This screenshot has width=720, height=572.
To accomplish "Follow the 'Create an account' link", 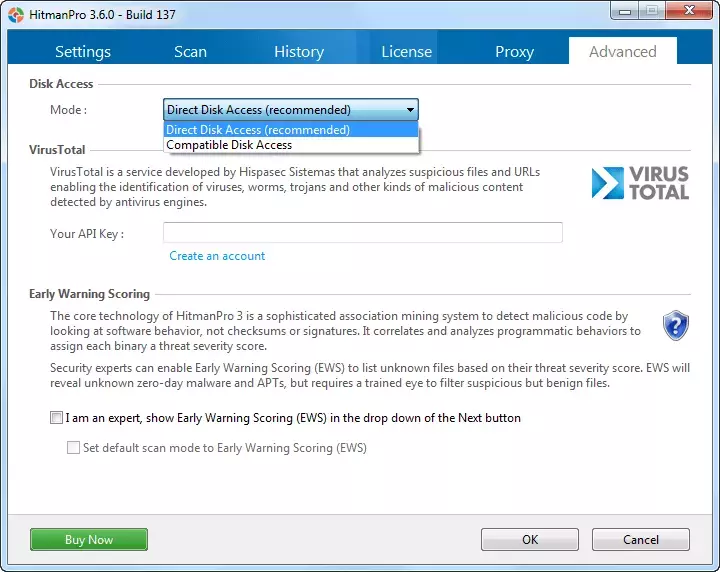I will pos(217,256).
